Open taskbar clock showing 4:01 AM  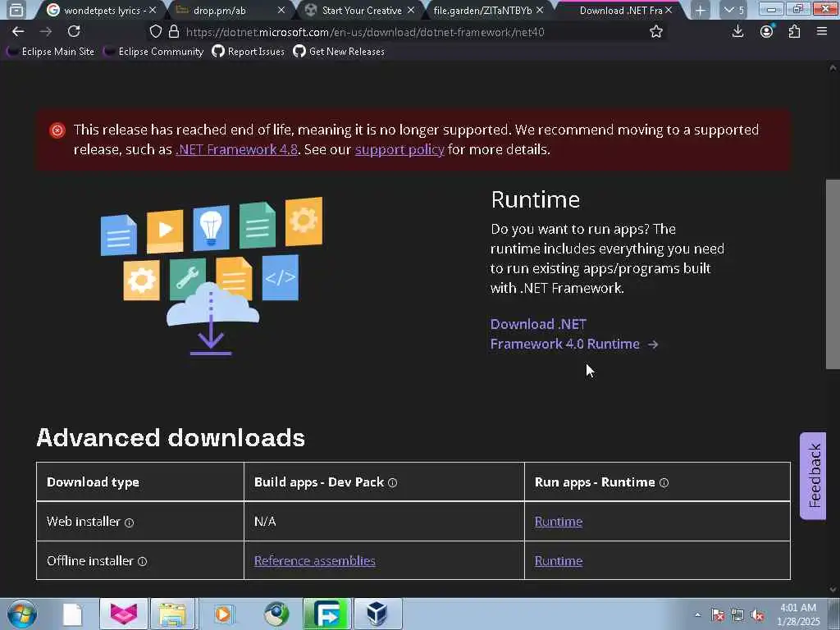798,614
